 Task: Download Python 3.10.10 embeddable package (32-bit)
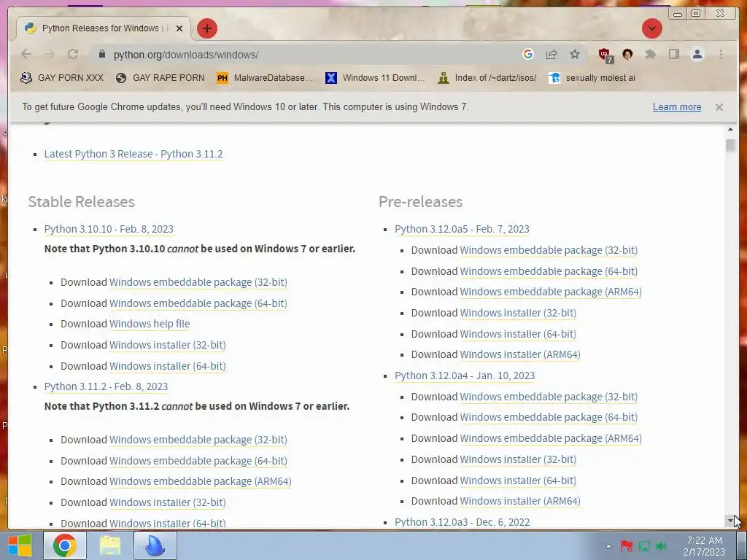pos(198,282)
